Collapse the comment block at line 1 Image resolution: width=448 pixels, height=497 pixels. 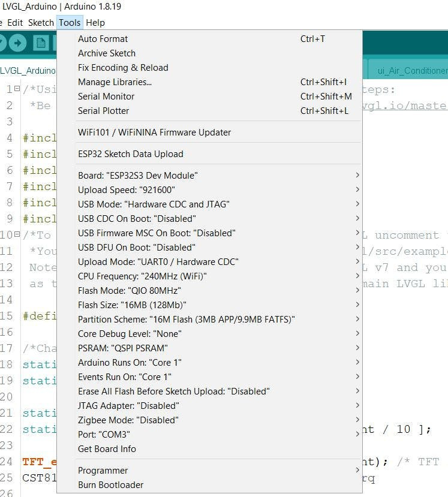pyautogui.click(x=17, y=89)
